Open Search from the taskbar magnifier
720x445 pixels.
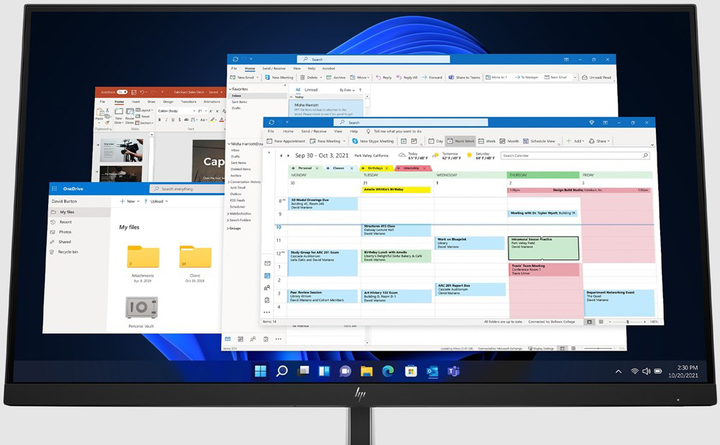[x=281, y=371]
